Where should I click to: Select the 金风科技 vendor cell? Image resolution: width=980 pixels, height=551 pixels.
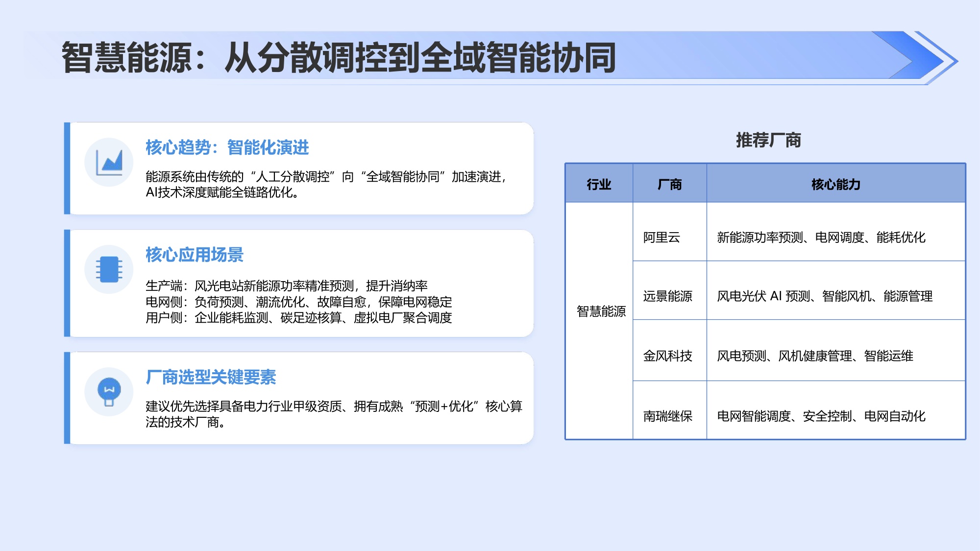coord(669,350)
